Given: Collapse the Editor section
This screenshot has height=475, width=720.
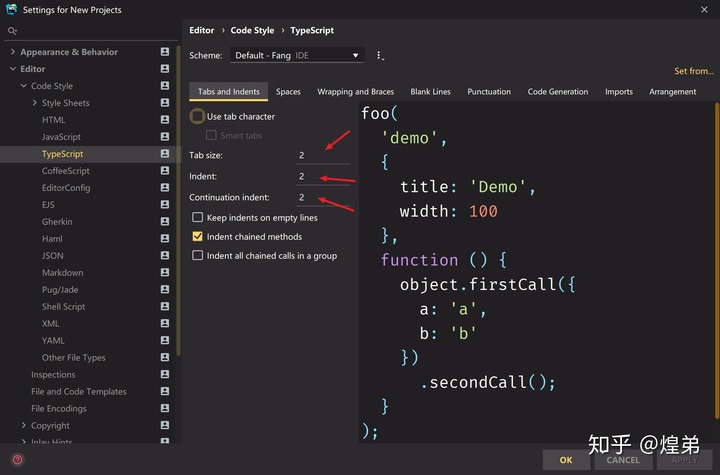Looking at the screenshot, I should (x=12, y=69).
